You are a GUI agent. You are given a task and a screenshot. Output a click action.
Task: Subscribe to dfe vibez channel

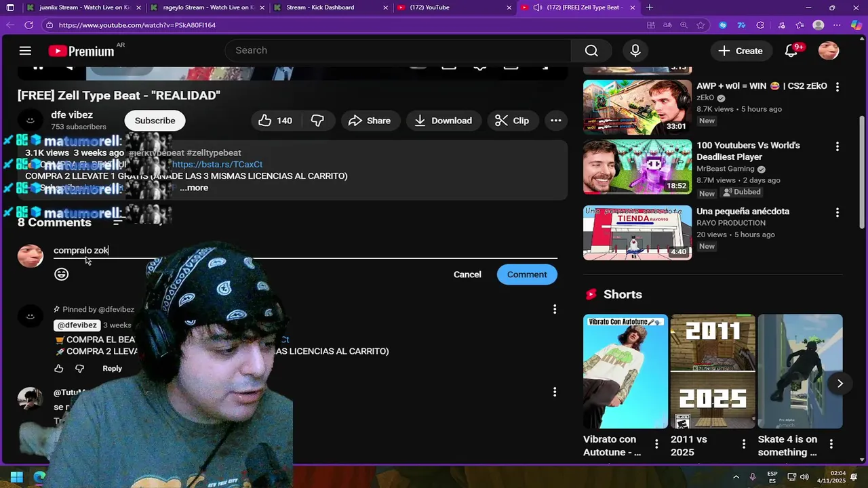tap(155, 121)
